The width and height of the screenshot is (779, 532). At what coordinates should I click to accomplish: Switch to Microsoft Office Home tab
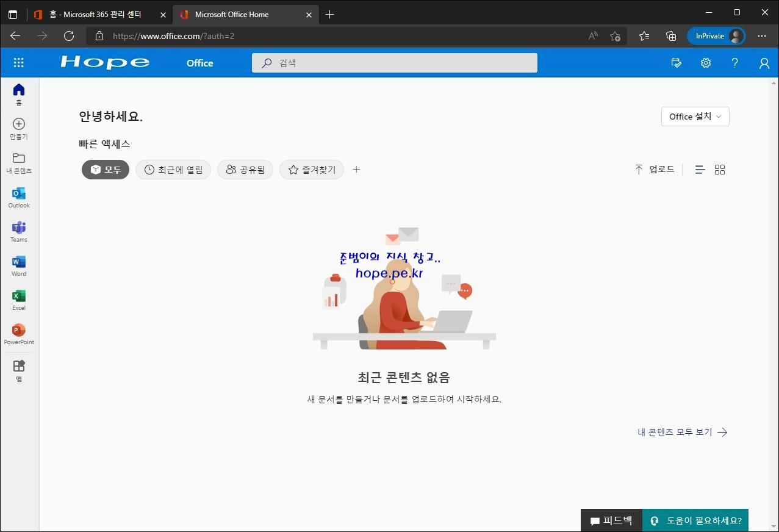(x=246, y=15)
